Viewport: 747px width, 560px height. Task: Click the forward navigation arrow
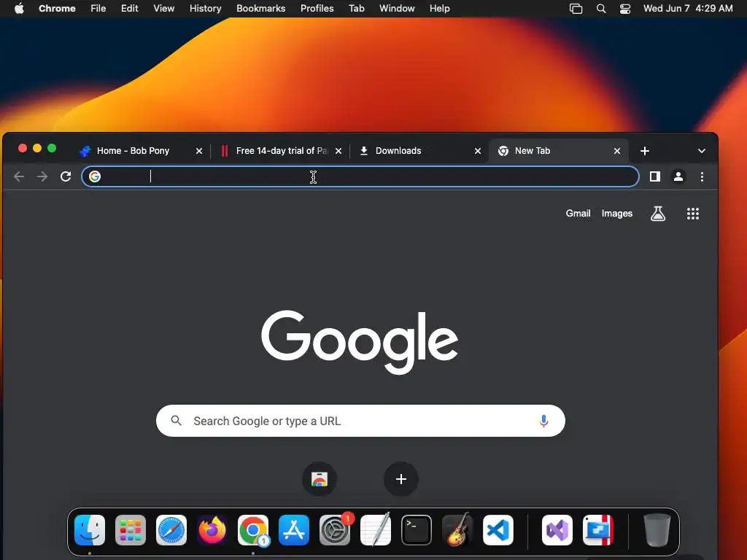pyautogui.click(x=42, y=176)
